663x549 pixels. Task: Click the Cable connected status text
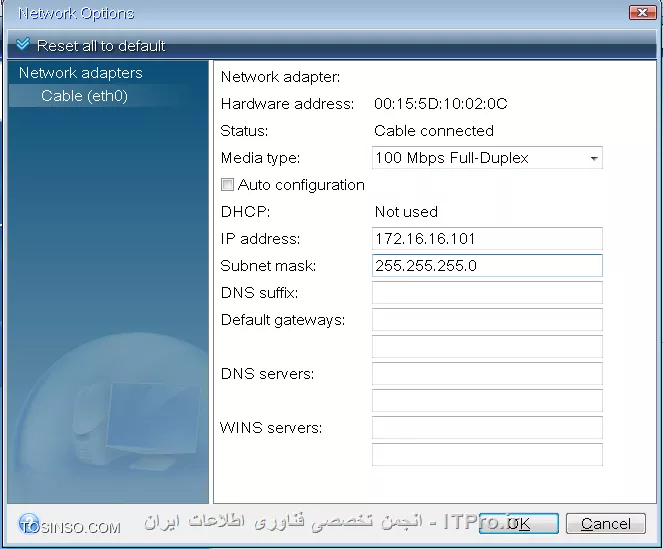tap(434, 131)
